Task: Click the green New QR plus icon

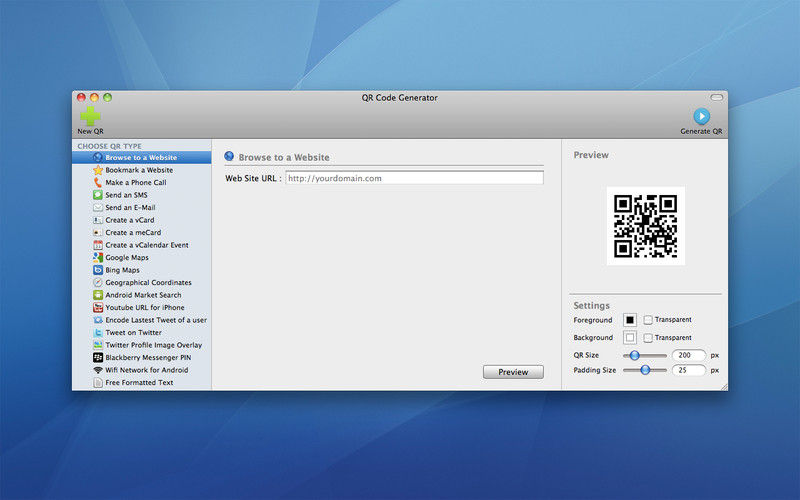Action: pyautogui.click(x=90, y=116)
